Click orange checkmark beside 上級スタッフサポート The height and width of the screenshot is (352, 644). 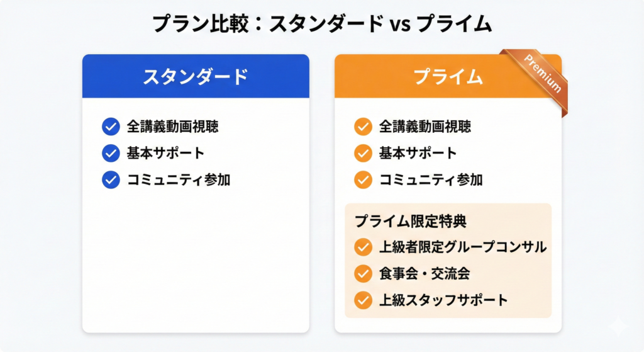pos(363,300)
